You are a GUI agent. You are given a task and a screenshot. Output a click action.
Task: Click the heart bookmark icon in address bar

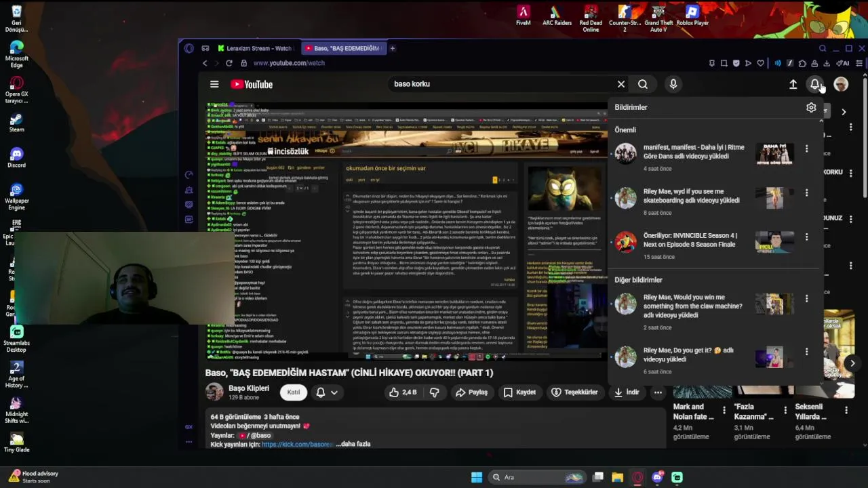click(x=760, y=63)
